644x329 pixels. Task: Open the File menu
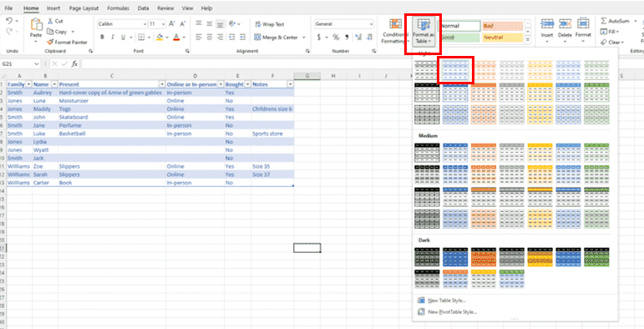(x=8, y=8)
